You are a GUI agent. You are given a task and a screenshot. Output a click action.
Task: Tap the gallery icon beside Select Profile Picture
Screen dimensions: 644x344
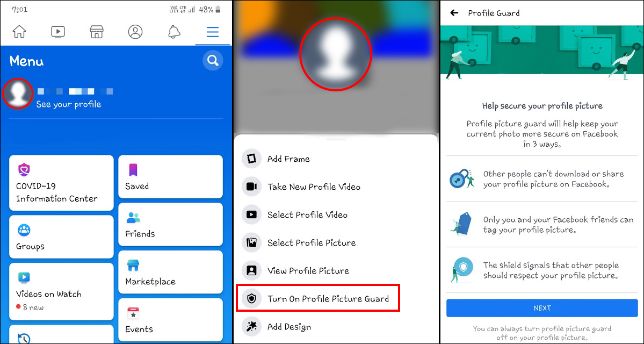pyautogui.click(x=252, y=242)
